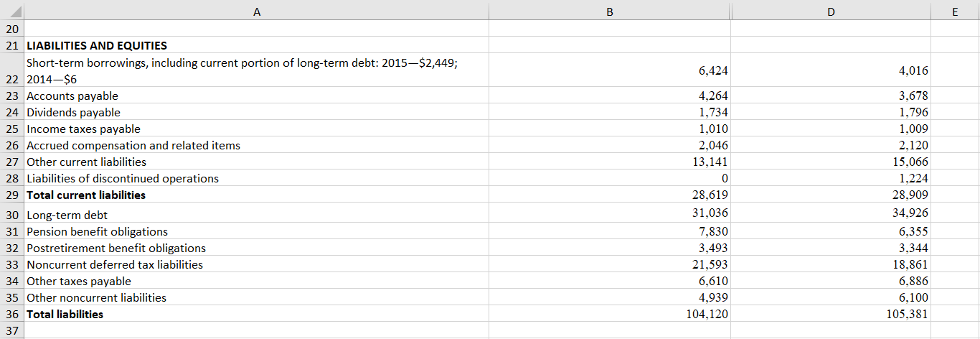Click the value 6,424 in column B
This screenshot has height=339, width=980.
[x=713, y=71]
